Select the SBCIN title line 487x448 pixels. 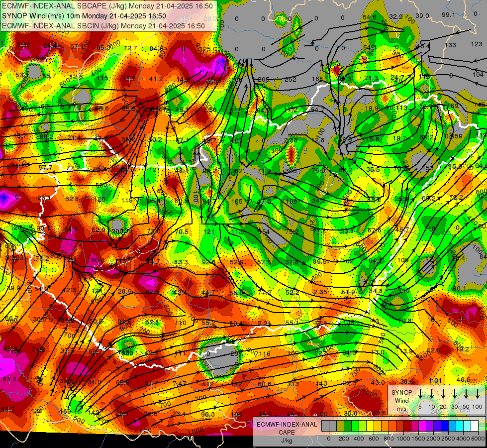coord(103,26)
